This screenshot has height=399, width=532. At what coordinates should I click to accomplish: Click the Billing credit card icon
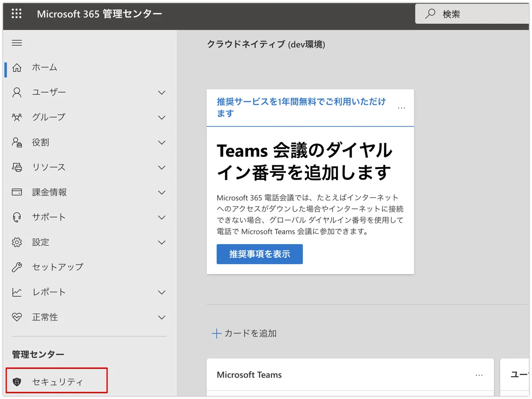point(17,192)
